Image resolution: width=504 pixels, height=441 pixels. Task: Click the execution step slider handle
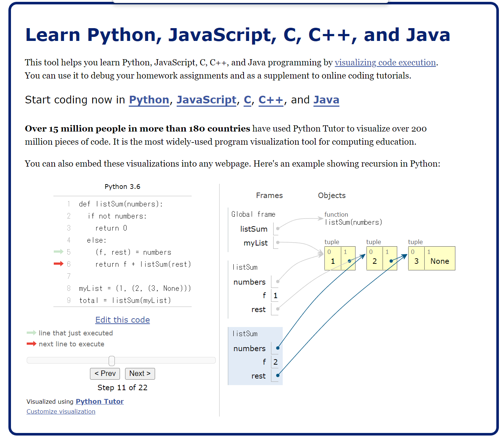tap(112, 361)
